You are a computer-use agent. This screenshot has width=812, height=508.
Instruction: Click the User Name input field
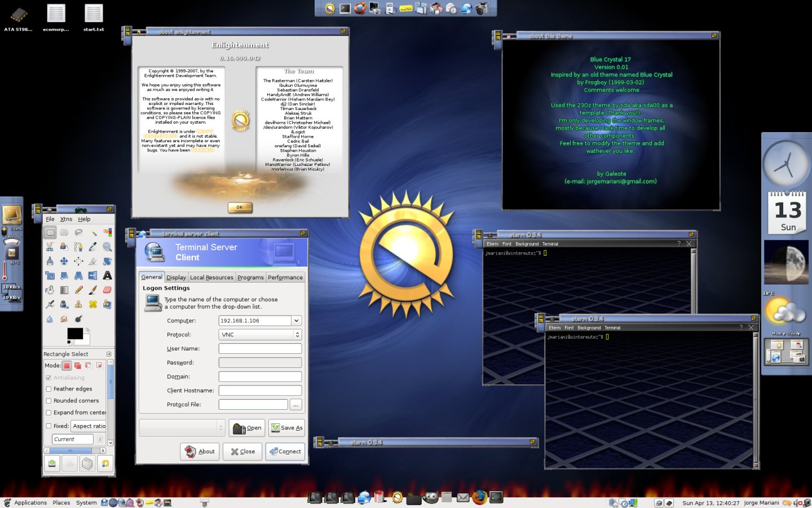click(x=260, y=349)
